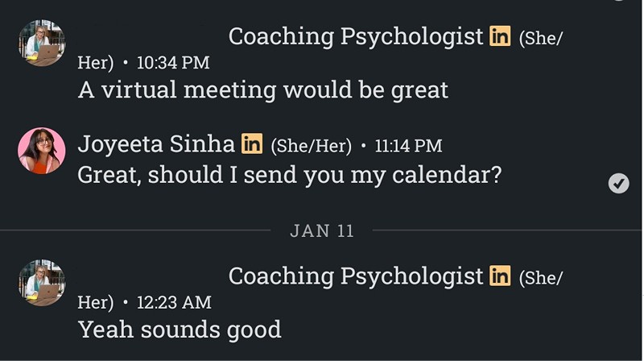Viewport: 644px width, 361px height.
Task: Open Joyeeta Sinha's profile name link
Action: (156, 144)
